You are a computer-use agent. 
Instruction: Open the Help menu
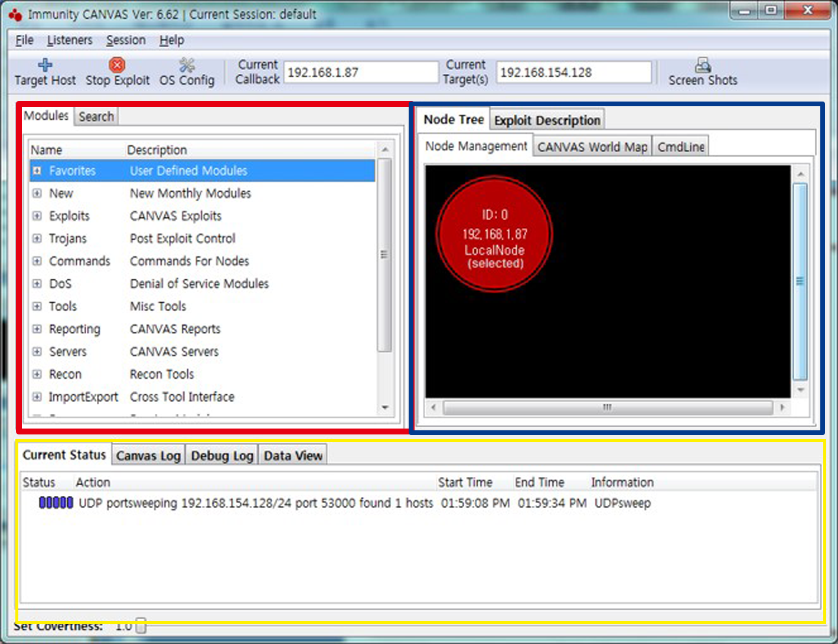(172, 40)
